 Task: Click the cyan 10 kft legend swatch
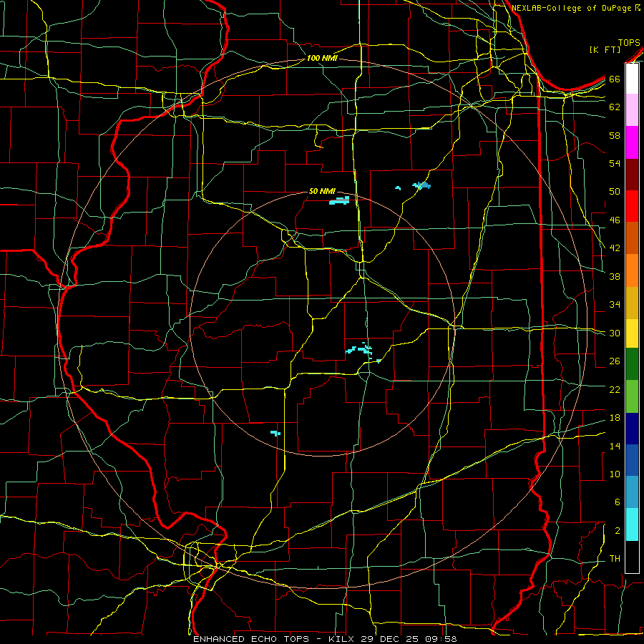632,525
